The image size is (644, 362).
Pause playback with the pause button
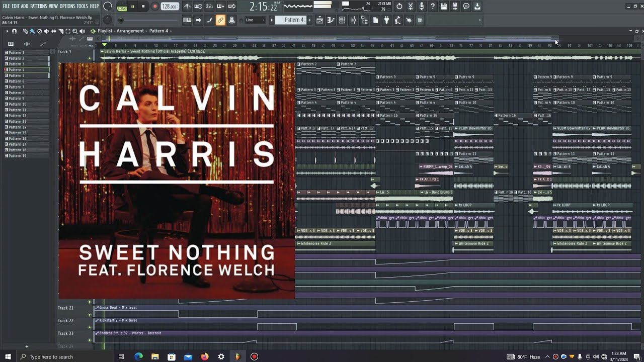pos(133,7)
